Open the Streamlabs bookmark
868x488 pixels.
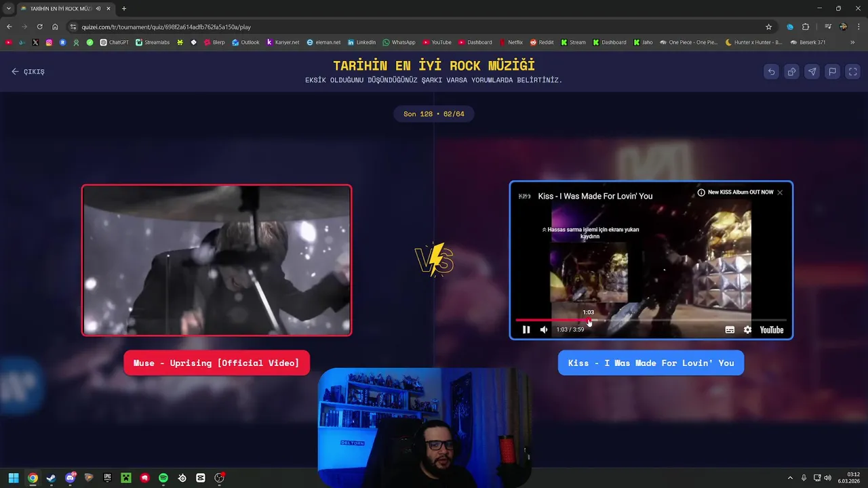153,42
